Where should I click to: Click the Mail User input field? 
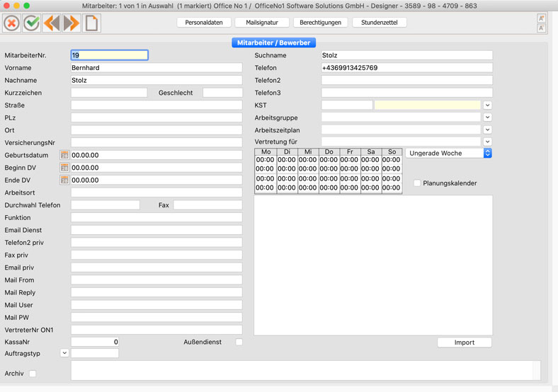pos(156,304)
